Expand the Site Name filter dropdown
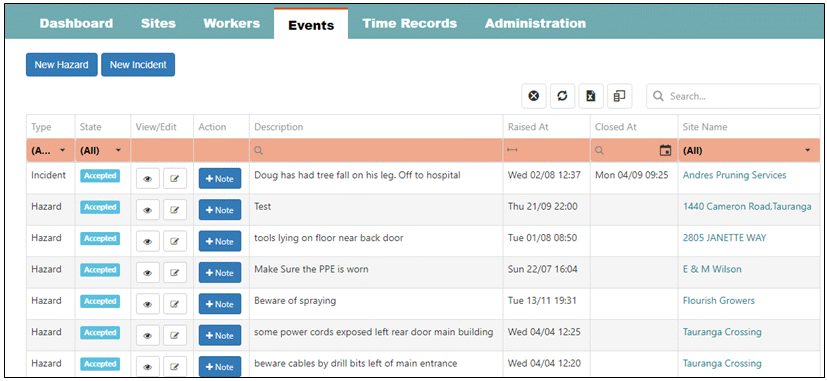The width and height of the screenshot is (827, 381). click(808, 150)
